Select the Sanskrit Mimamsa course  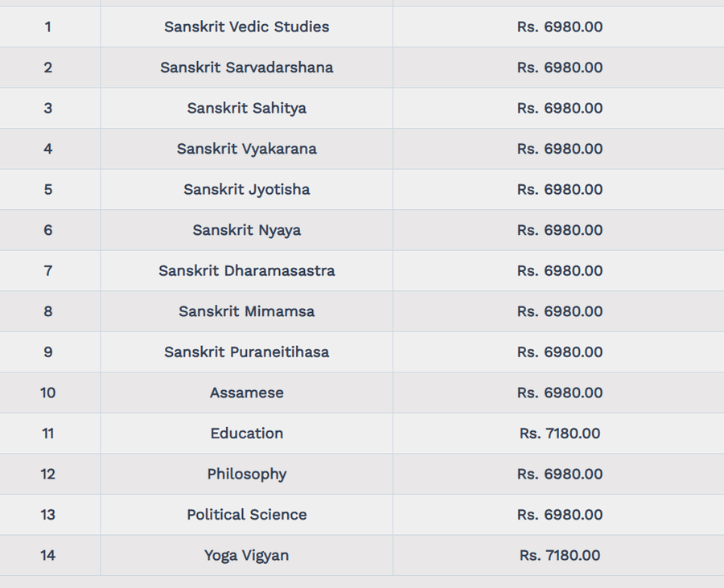tap(246, 311)
